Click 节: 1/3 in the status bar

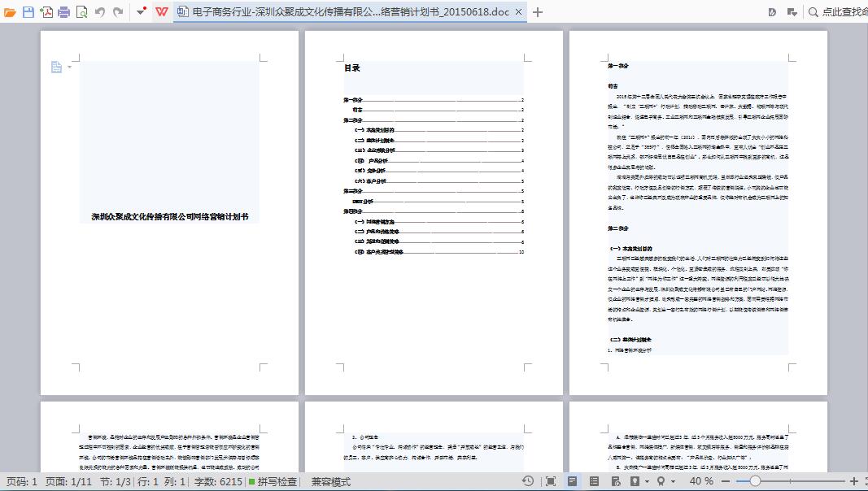116,481
